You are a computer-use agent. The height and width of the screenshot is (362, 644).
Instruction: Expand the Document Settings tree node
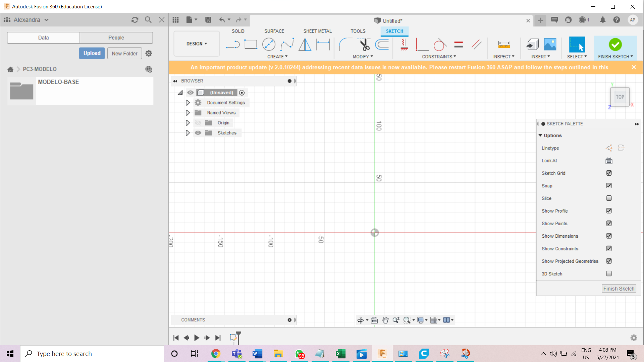click(x=187, y=103)
